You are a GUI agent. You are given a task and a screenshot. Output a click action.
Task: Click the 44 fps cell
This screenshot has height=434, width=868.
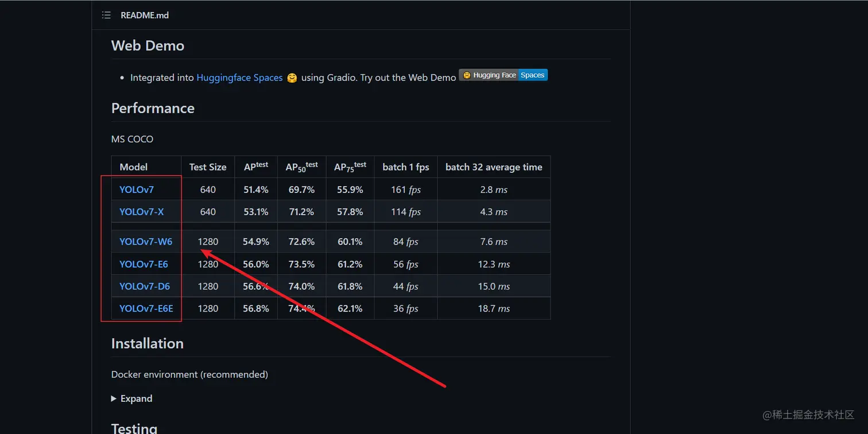tap(406, 286)
